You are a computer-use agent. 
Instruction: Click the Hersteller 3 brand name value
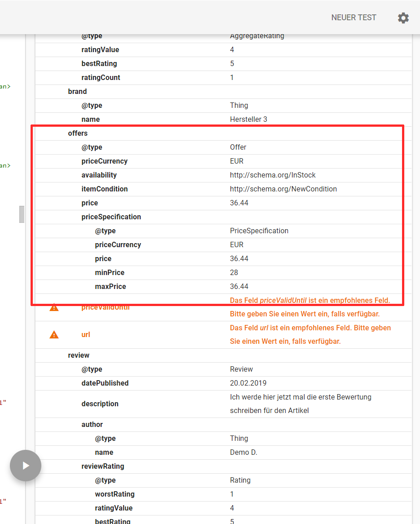click(248, 120)
